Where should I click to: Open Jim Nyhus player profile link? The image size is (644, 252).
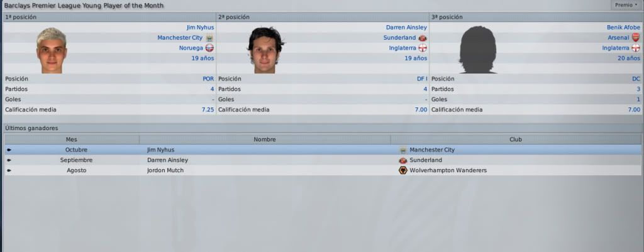click(x=200, y=28)
